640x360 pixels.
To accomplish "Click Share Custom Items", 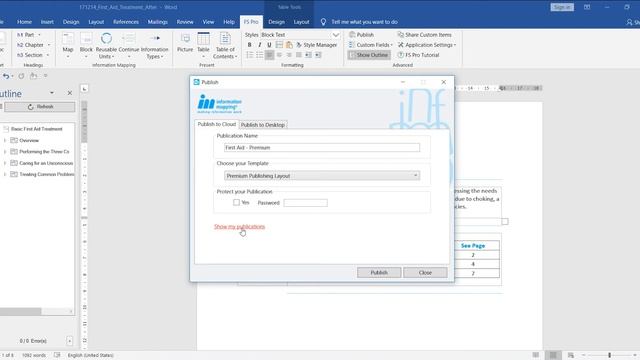I will (424, 35).
